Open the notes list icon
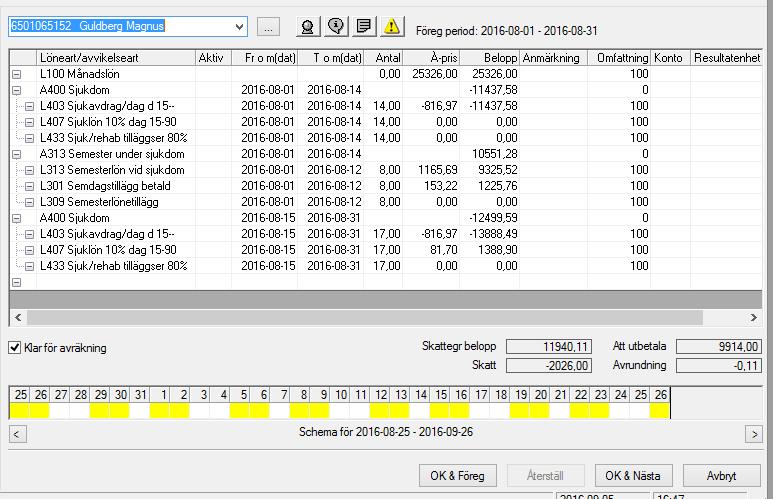Image resolution: width=773 pixels, height=499 pixels. pyautogui.click(x=364, y=27)
